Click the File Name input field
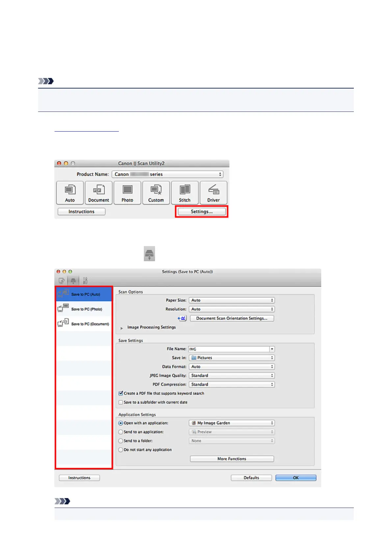Screen dimensions: 392x554 point(229,349)
